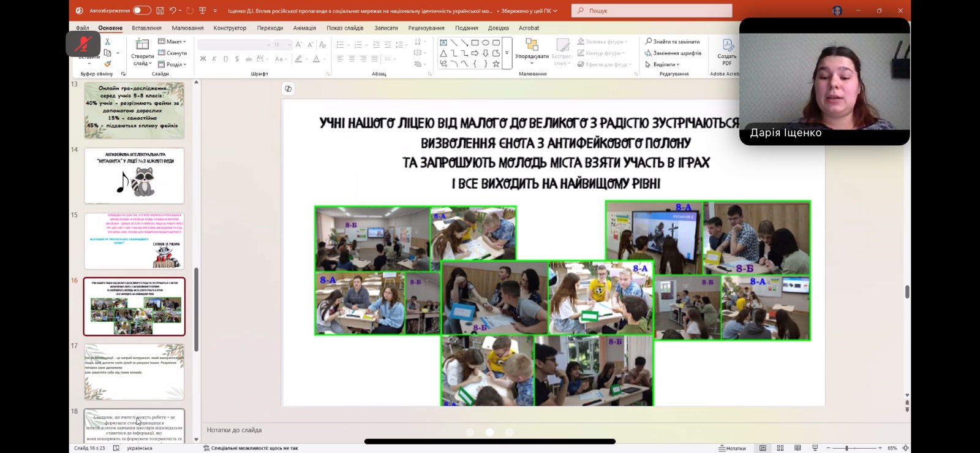Start slideshow from status bar icon
Image resolution: width=980 pixels, height=453 pixels.
(x=815, y=448)
